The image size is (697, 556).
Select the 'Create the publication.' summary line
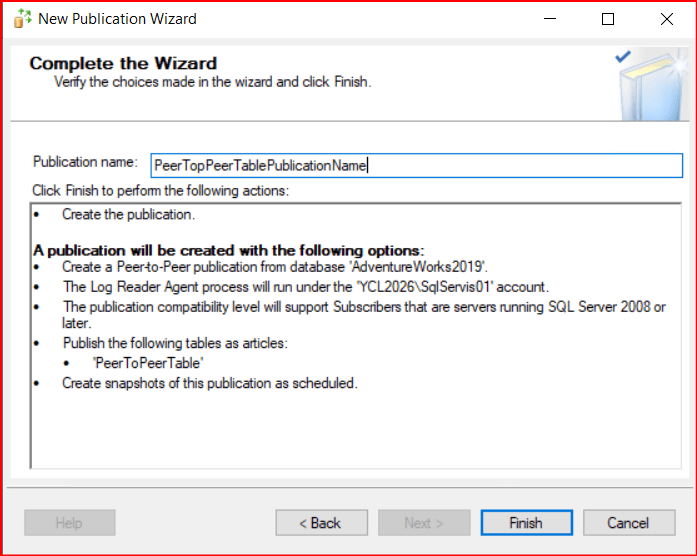coord(128,215)
